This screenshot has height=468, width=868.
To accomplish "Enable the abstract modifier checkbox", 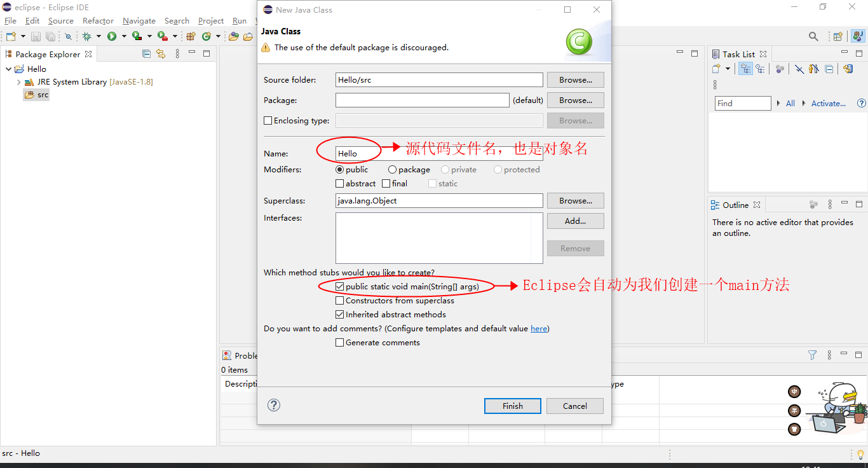I will click(339, 184).
